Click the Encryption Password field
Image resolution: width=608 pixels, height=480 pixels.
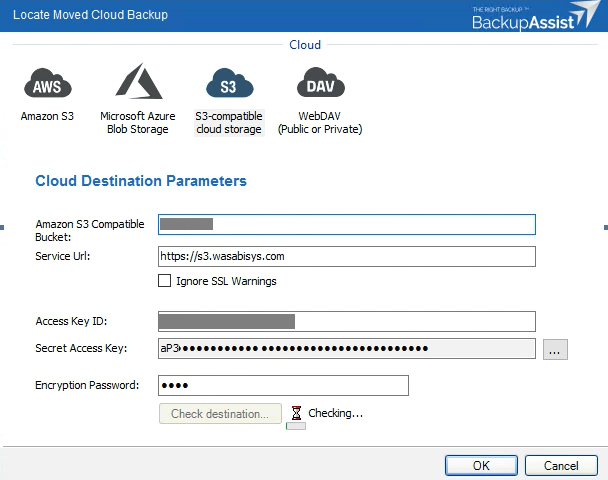283,385
